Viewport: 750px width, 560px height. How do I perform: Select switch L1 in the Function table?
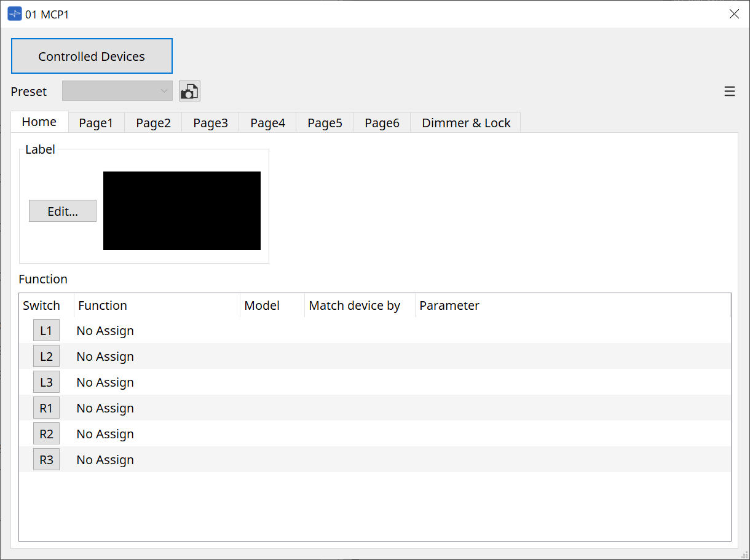(x=46, y=330)
